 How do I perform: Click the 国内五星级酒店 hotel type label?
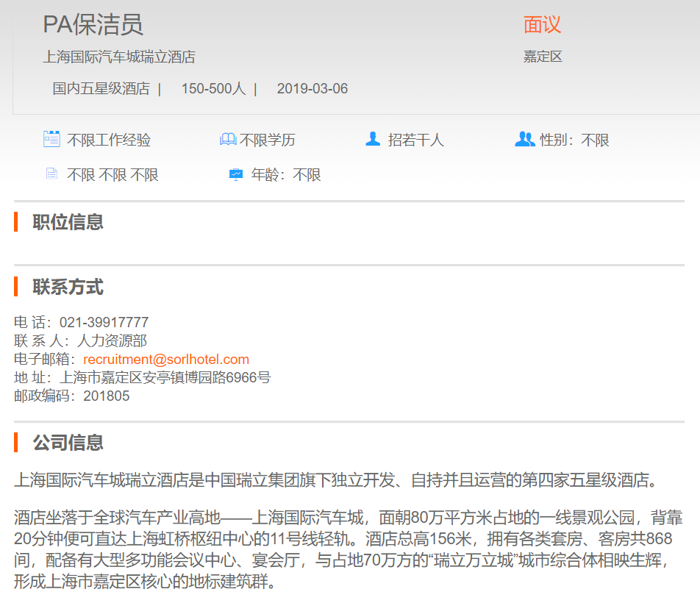[101, 89]
